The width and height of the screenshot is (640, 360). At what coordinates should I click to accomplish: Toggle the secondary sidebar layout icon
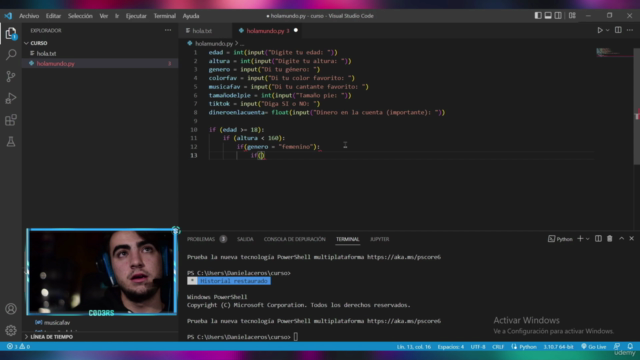pyautogui.click(x=558, y=16)
